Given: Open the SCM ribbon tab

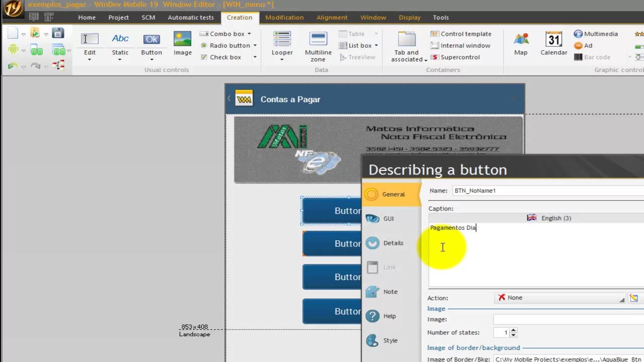Looking at the screenshot, I should [148, 17].
